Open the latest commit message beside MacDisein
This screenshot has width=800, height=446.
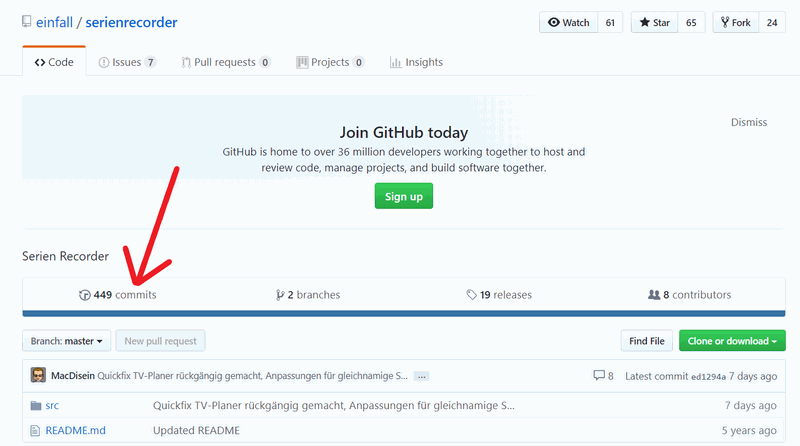253,376
